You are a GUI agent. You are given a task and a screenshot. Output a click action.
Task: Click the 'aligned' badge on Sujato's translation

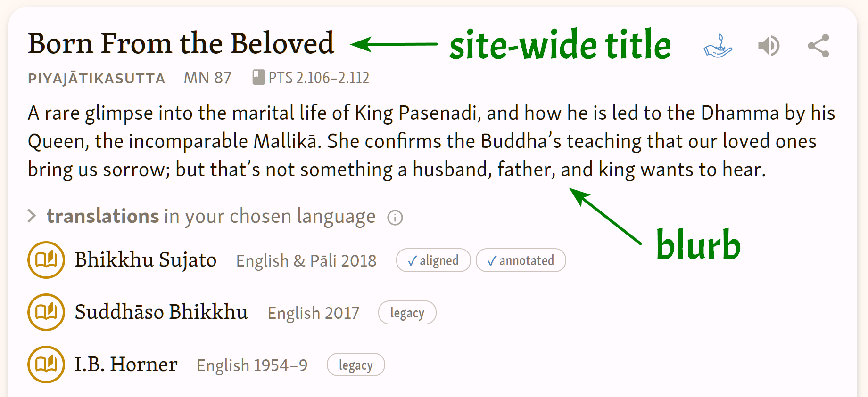(433, 260)
